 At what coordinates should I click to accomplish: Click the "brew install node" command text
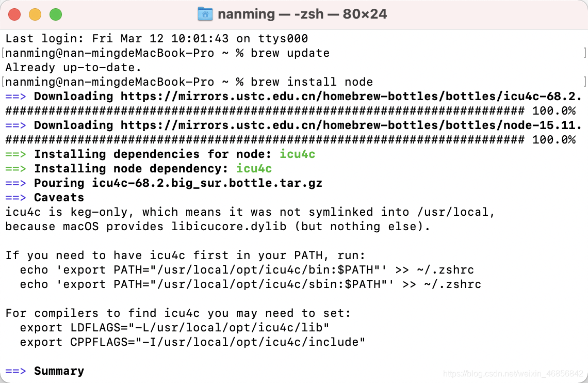click(x=312, y=82)
